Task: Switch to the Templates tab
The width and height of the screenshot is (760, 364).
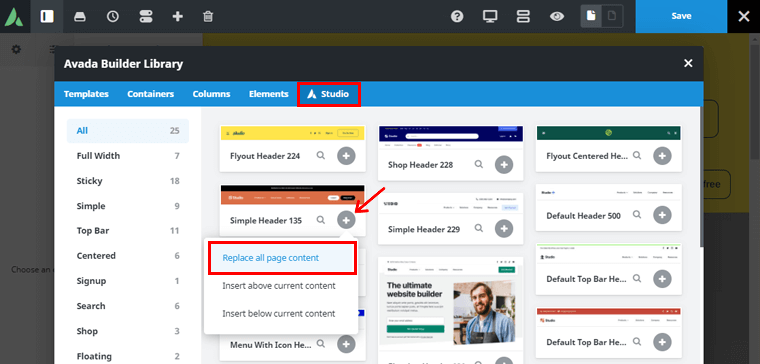Action: [86, 94]
